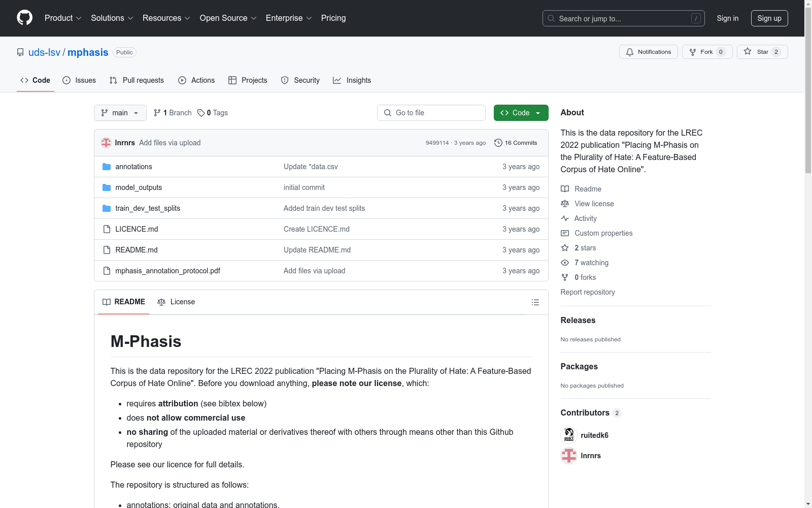Screen dimensions: 812x508
Task: Click the fork icon in Fork button
Action: tap(693, 52)
